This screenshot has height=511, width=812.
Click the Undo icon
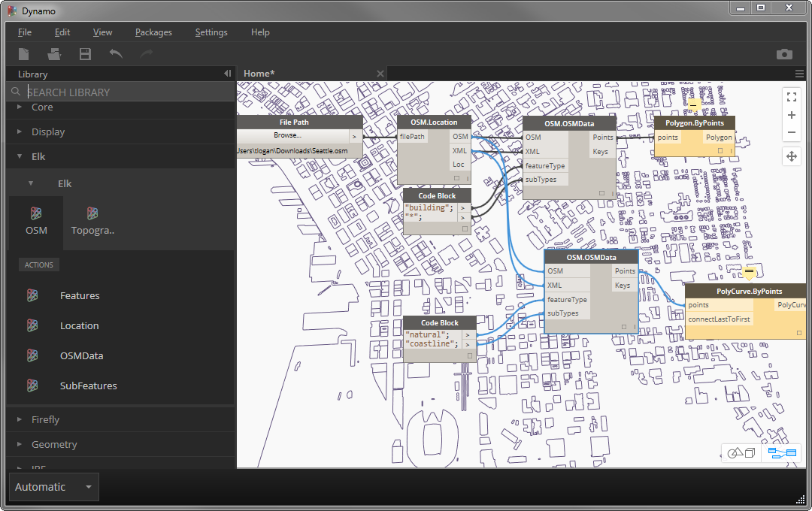(x=114, y=54)
